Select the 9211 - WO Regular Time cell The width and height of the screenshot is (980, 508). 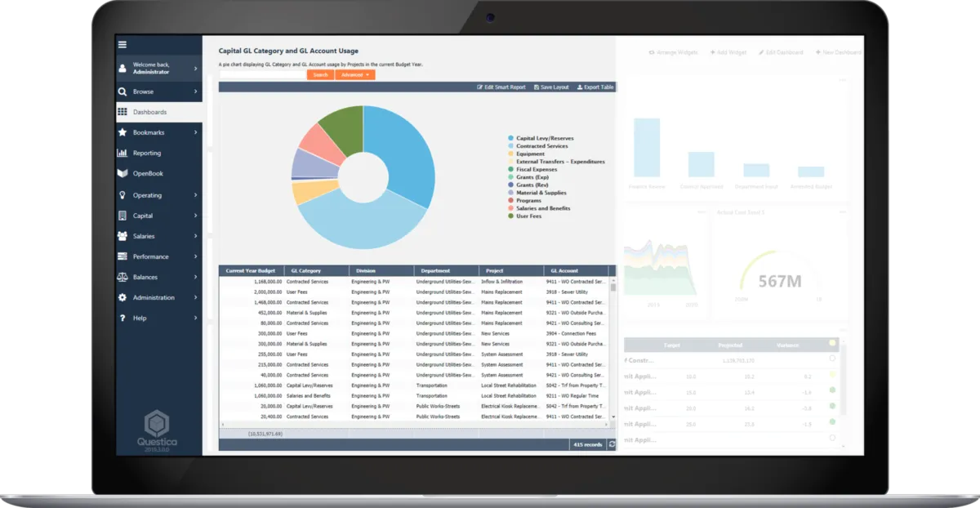pos(577,396)
